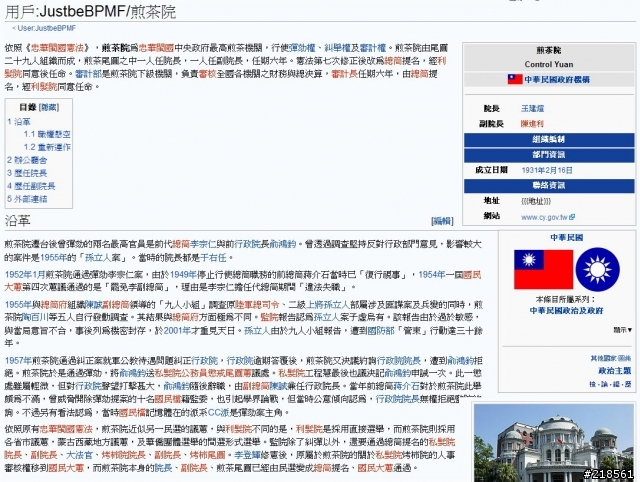Open the large Republic of China flag image
The width and height of the screenshot is (640, 482).
pos(543,270)
